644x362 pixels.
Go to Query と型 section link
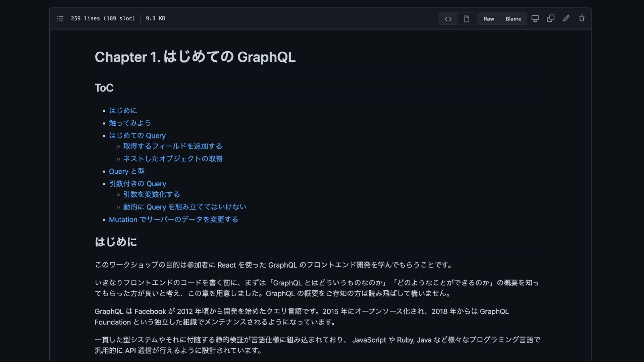pyautogui.click(x=126, y=171)
